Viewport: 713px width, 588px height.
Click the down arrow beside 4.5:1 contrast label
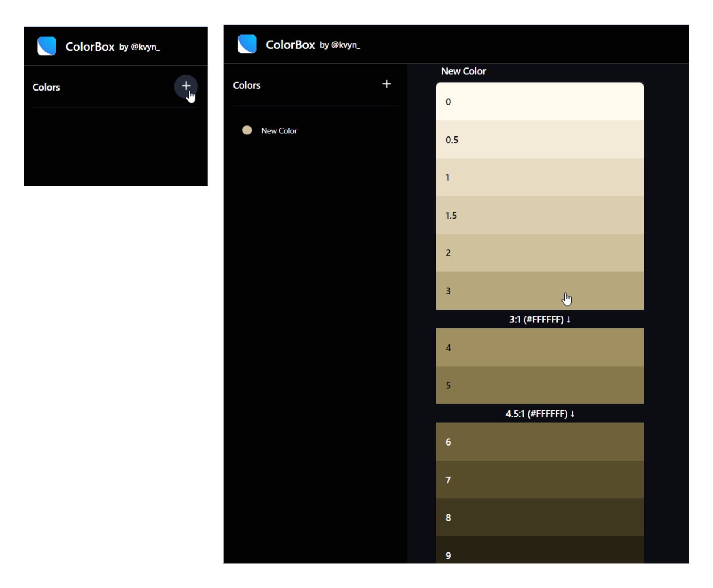tap(572, 414)
